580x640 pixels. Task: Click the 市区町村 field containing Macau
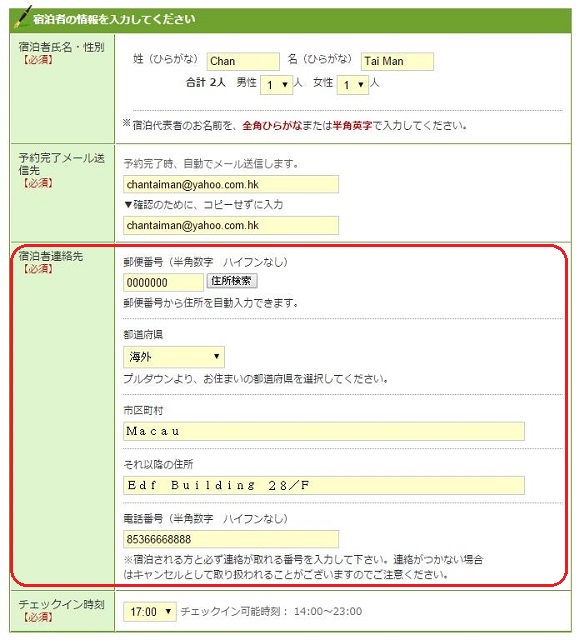pos(324,431)
